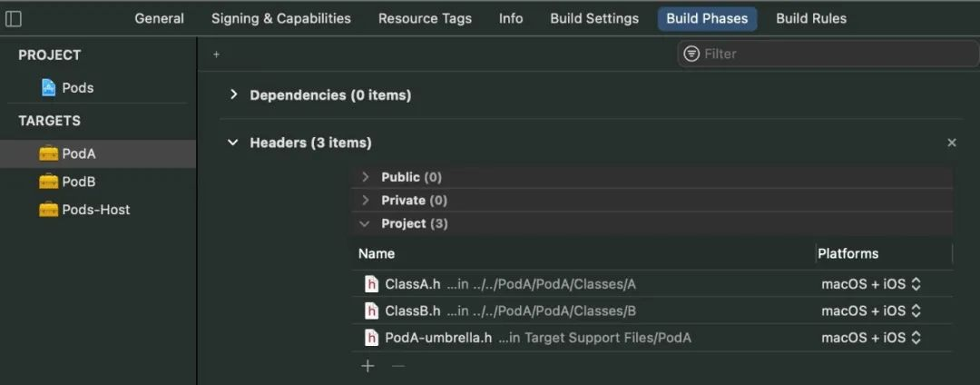
Task: Switch to the Build Settings tab
Action: pyautogui.click(x=594, y=18)
